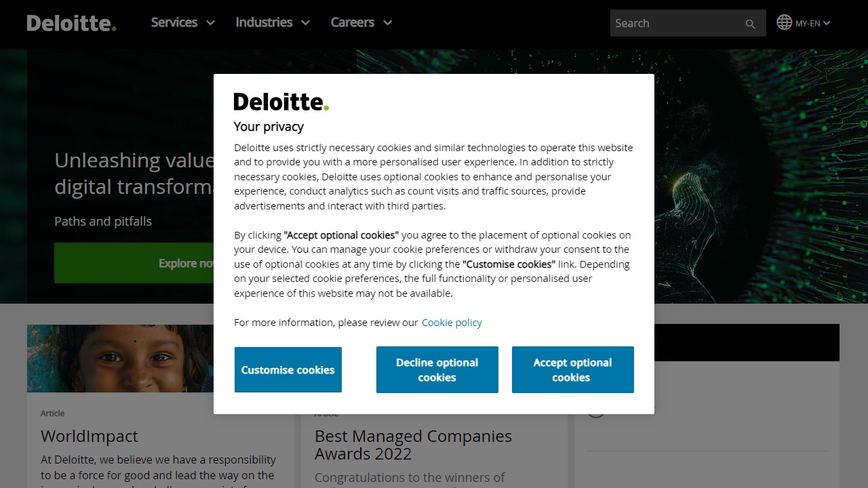Click the Deloitte logo in header

click(71, 23)
